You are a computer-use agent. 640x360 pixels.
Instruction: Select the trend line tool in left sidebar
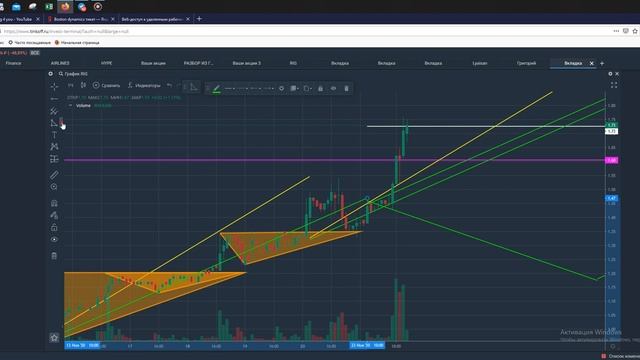[54, 99]
